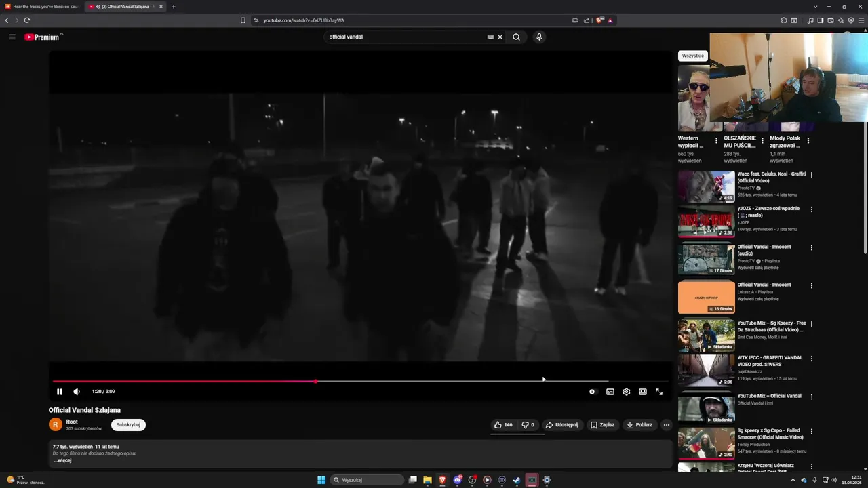
Task: Select the 'Wszystkie' filter chip
Action: coord(693,56)
